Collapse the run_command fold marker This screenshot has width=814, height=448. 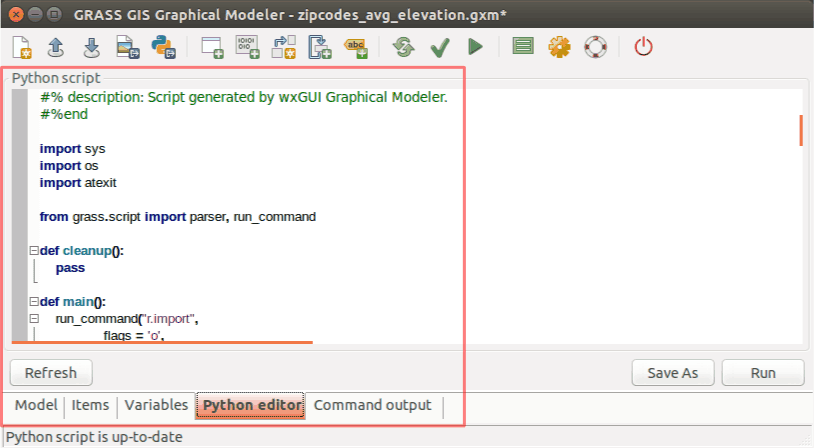[34, 319]
